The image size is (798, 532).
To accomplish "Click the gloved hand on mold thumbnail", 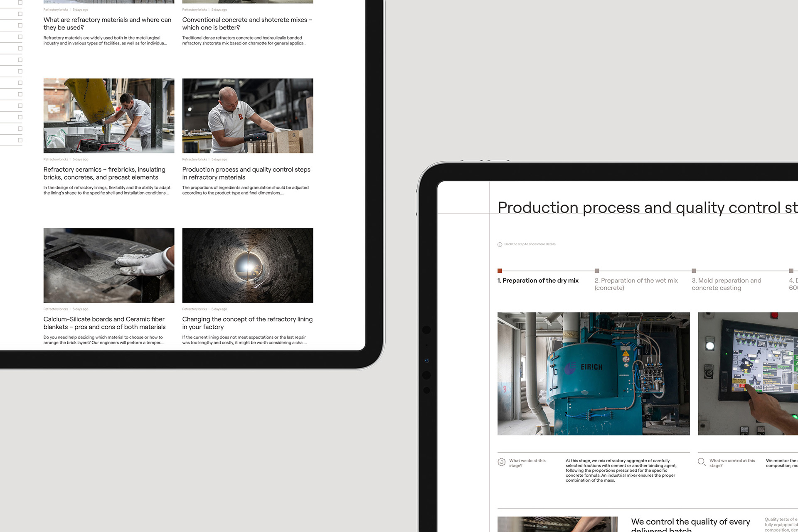I will click(109, 265).
